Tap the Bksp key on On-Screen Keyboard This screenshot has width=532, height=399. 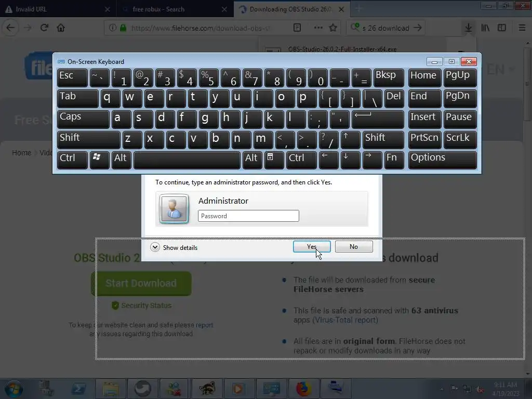(389, 78)
